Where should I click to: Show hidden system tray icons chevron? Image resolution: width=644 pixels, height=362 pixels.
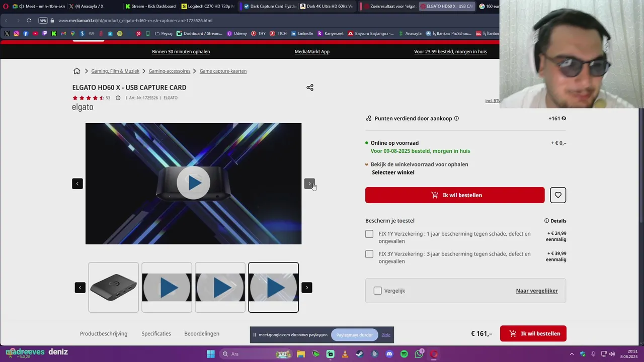coord(572,354)
